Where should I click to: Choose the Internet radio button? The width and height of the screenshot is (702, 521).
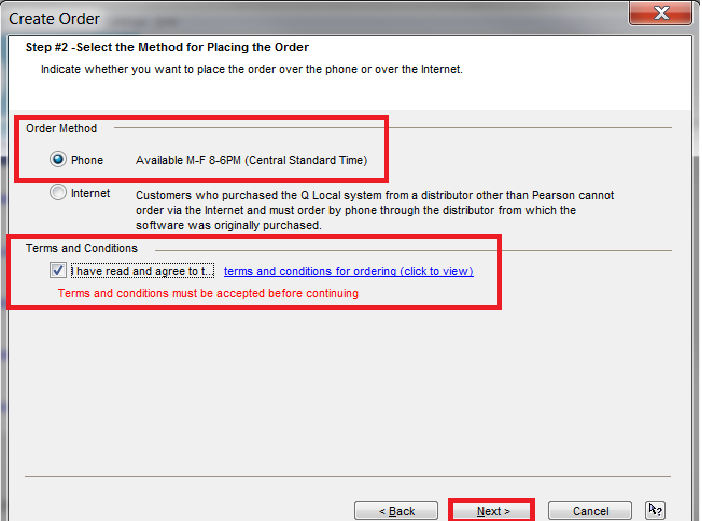[x=59, y=194]
